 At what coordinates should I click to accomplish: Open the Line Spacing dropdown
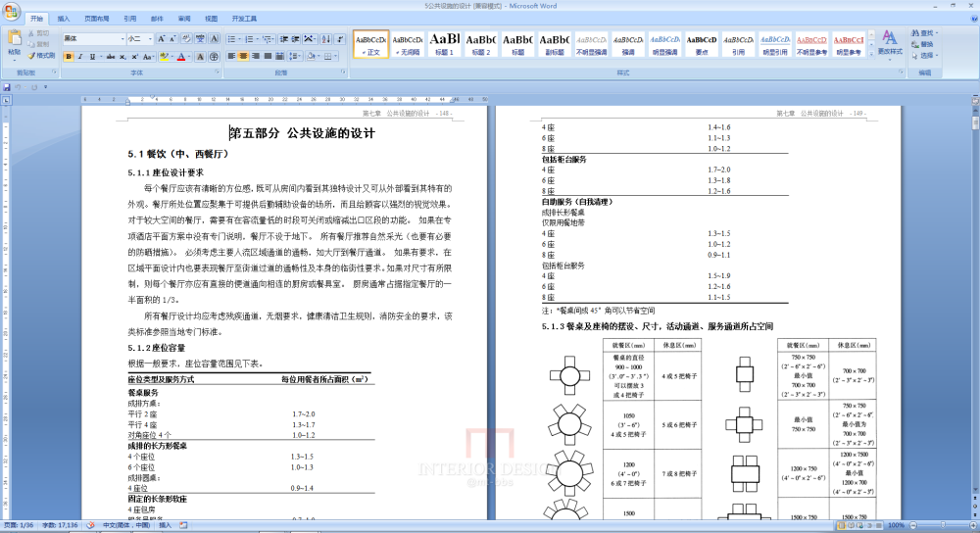coord(295,56)
